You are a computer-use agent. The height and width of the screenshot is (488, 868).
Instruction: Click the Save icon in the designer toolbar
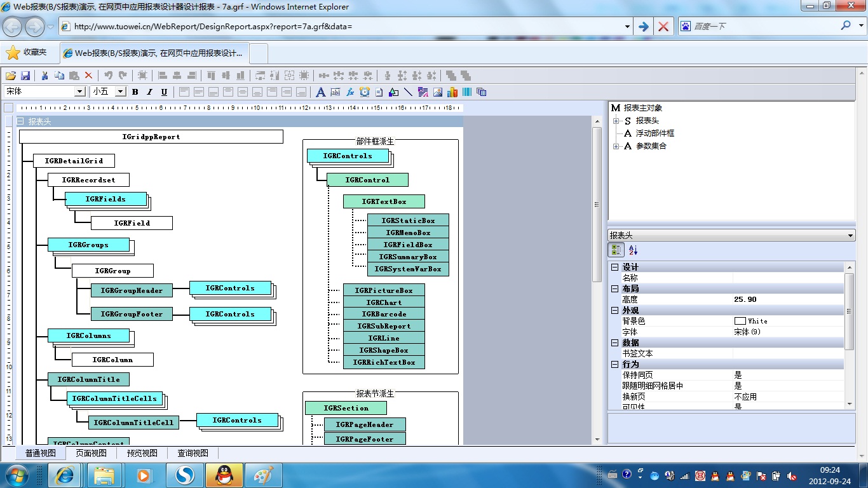click(26, 75)
